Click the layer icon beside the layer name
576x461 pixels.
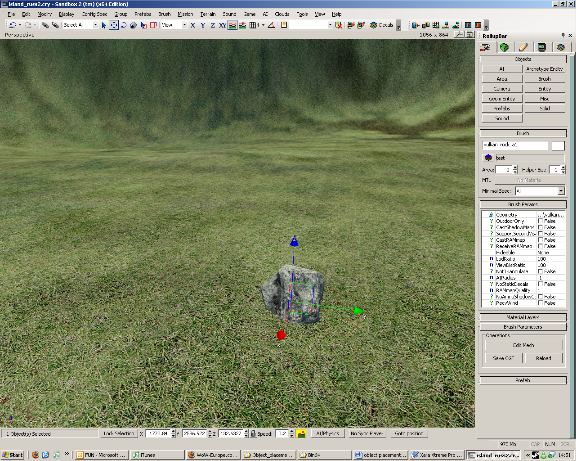click(488, 158)
